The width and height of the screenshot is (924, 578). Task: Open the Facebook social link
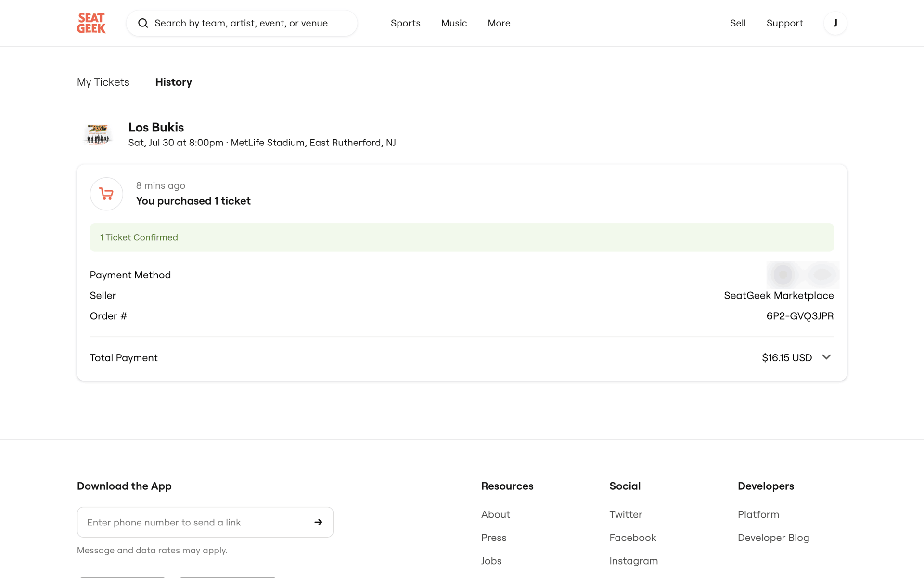click(x=633, y=538)
